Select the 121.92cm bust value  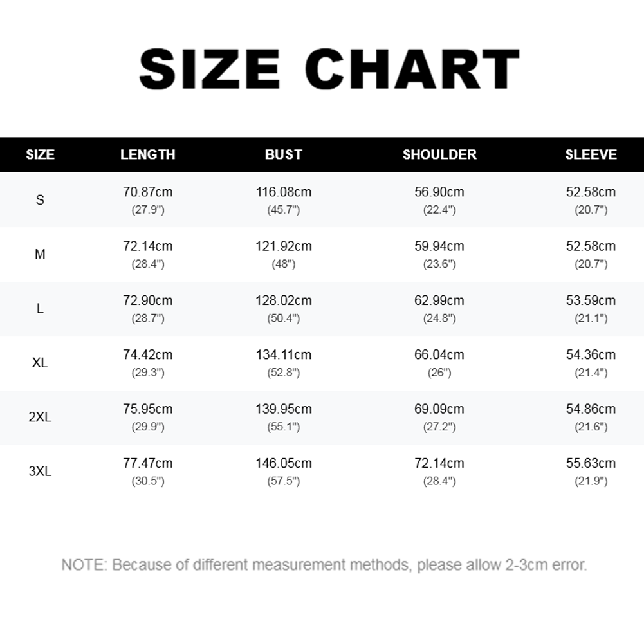click(x=283, y=246)
